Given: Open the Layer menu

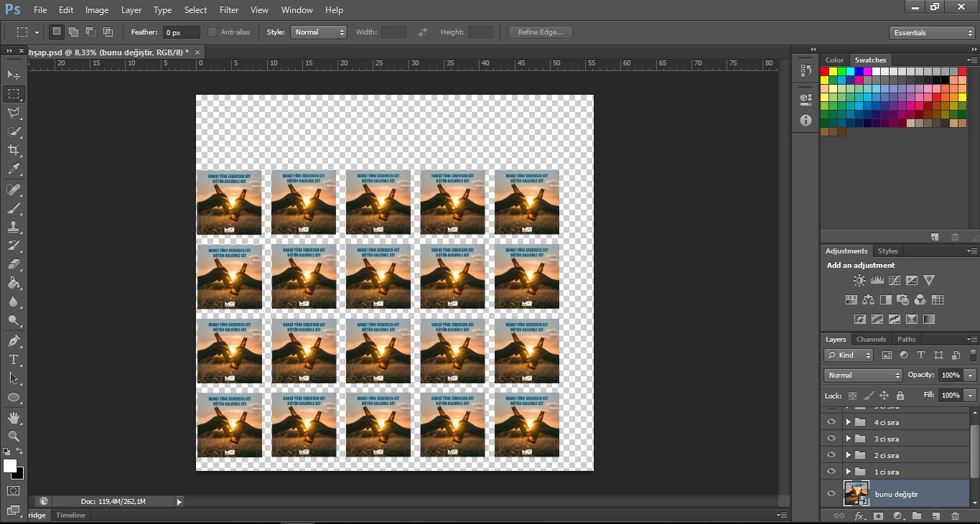Looking at the screenshot, I should pos(131,10).
